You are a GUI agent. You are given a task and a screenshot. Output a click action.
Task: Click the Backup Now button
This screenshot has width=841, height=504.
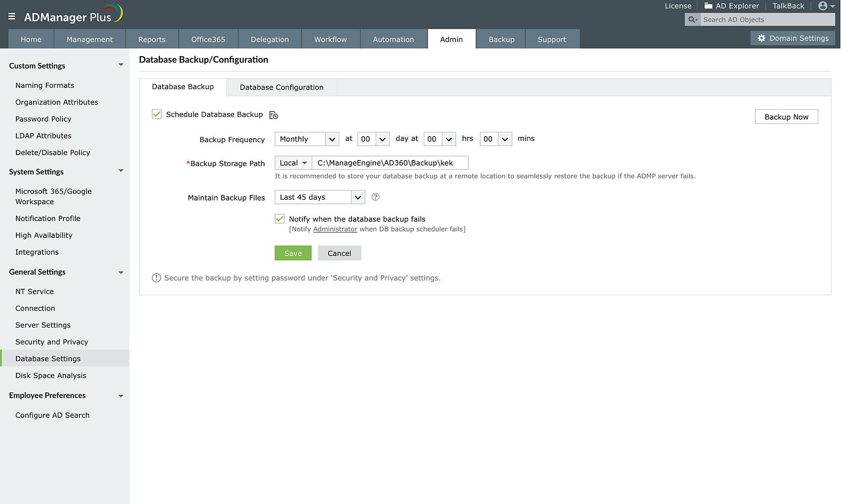[x=786, y=117]
